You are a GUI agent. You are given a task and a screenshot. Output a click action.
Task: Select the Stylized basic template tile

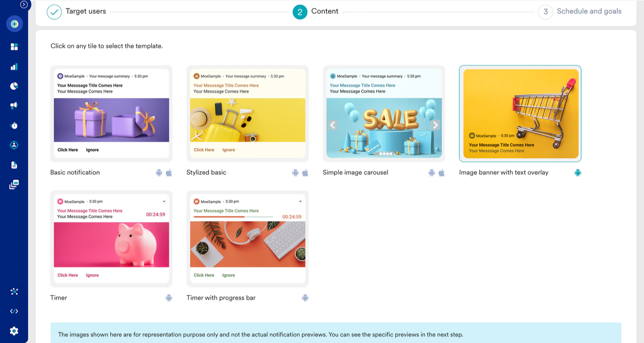tap(248, 113)
